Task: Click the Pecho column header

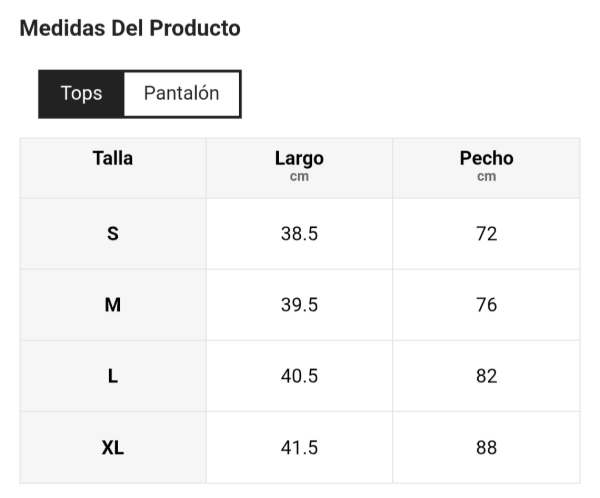Action: pyautogui.click(x=486, y=158)
